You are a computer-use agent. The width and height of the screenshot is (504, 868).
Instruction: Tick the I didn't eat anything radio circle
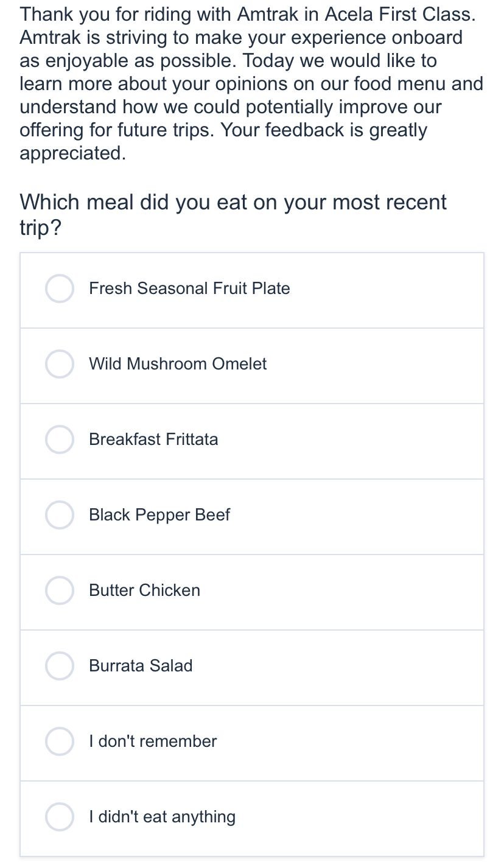60,817
